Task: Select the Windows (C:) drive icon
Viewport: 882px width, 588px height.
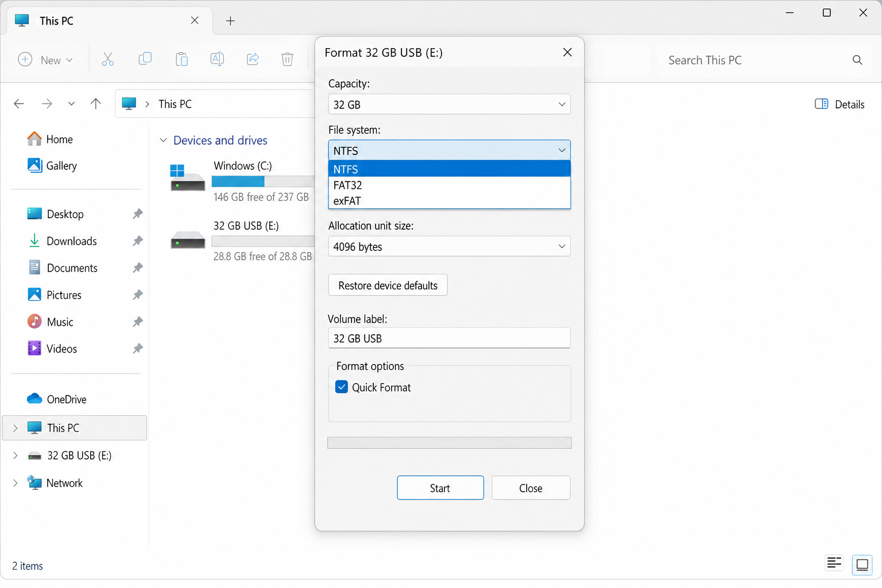Action: (187, 178)
